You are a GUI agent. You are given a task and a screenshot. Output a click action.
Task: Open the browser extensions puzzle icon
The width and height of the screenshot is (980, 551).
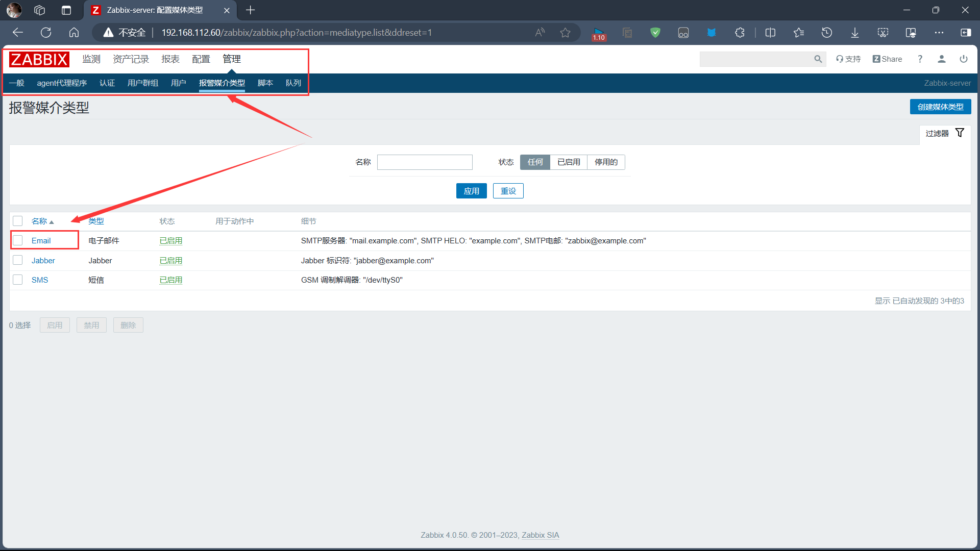[740, 33]
